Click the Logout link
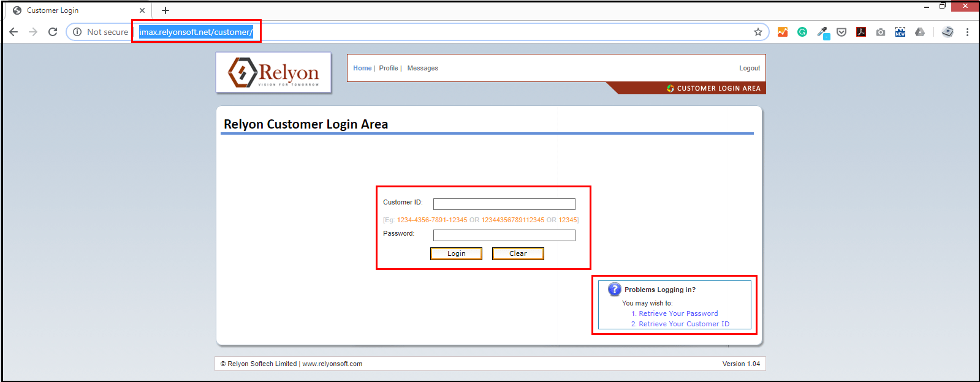 750,68
